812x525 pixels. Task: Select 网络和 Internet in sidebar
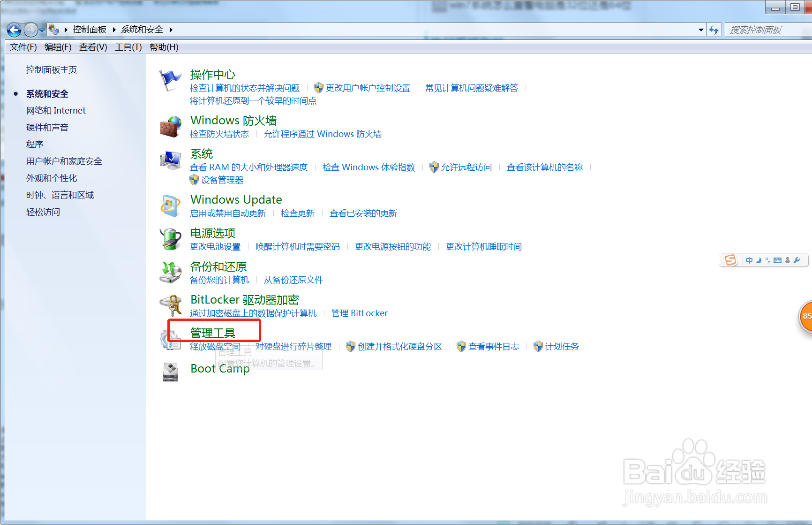56,111
